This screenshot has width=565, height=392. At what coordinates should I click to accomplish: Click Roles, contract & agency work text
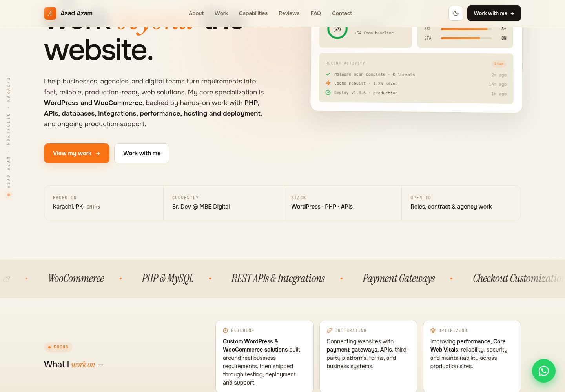click(x=451, y=207)
